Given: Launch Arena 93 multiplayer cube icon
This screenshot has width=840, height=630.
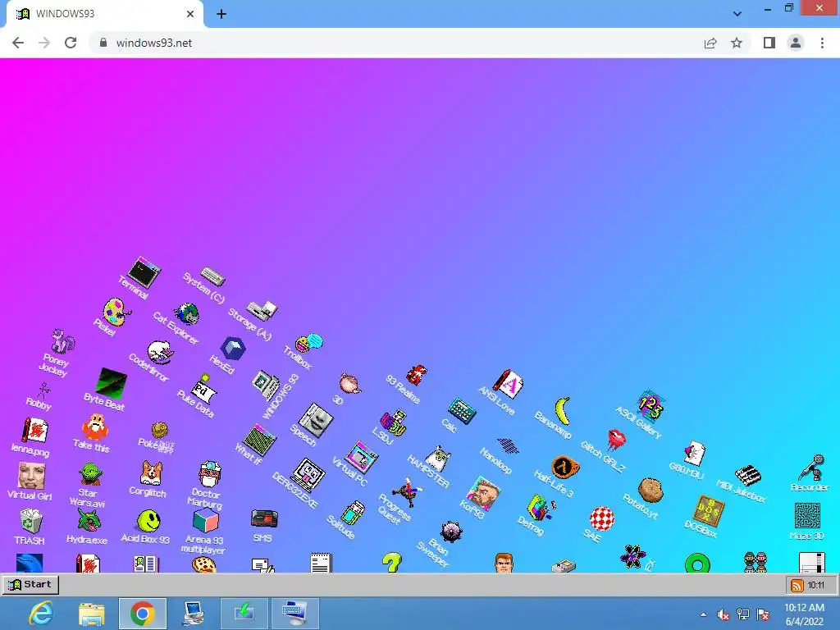Looking at the screenshot, I should coord(206,519).
